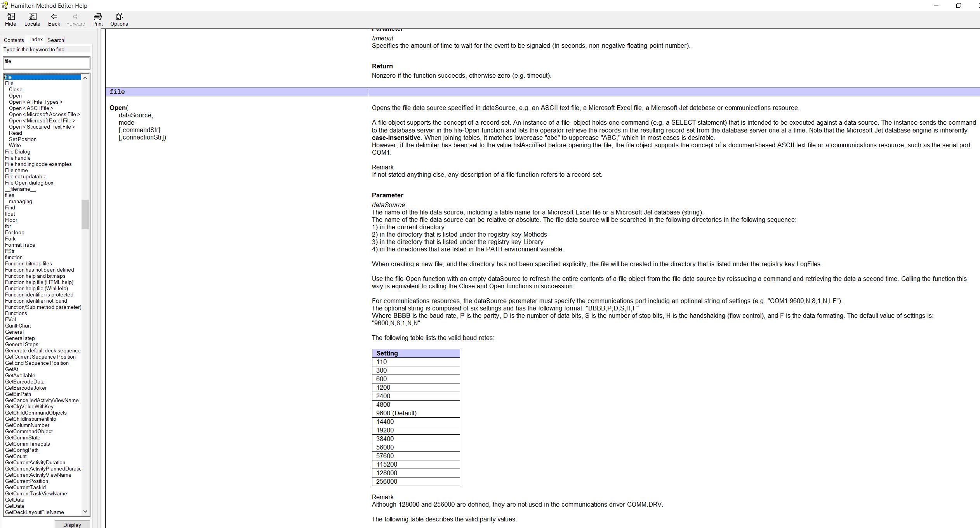Select the highlighted 'file' index entry
980x528 pixels.
pyautogui.click(x=42, y=77)
